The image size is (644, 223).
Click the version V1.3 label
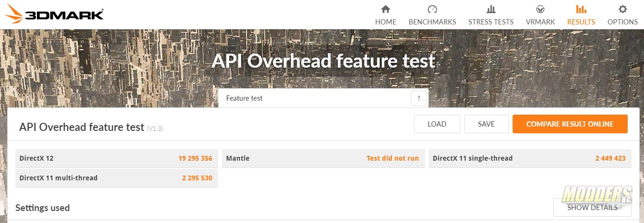[155, 129]
